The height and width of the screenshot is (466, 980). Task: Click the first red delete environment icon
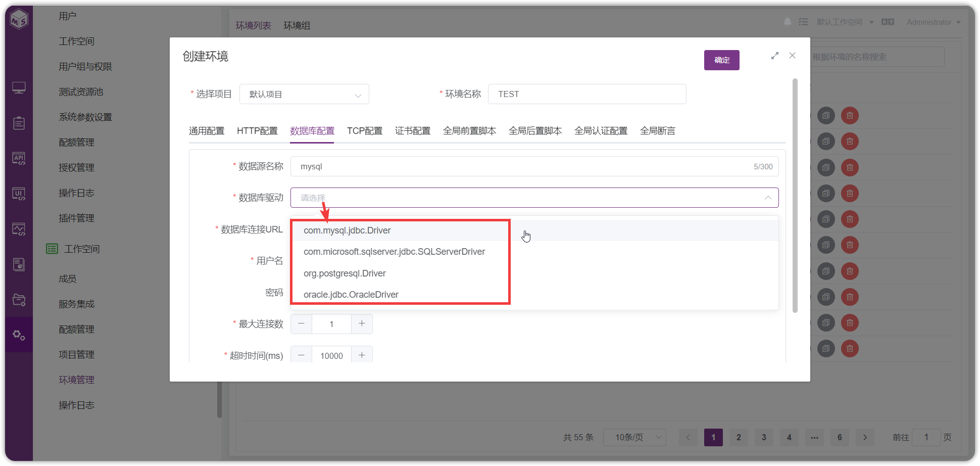point(850,116)
